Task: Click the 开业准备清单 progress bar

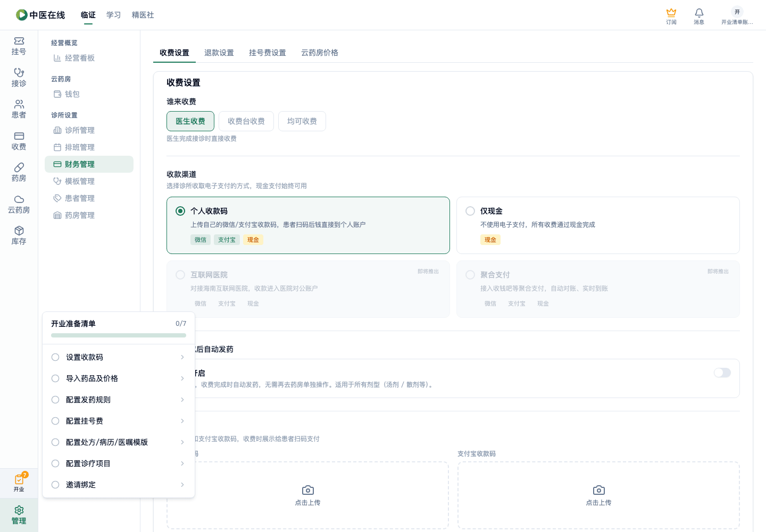Action: click(x=119, y=335)
